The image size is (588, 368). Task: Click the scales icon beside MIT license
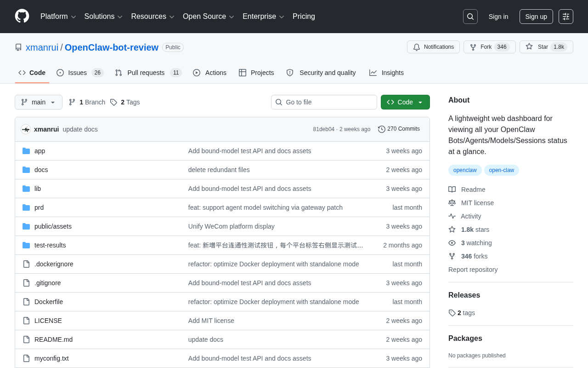click(452, 203)
